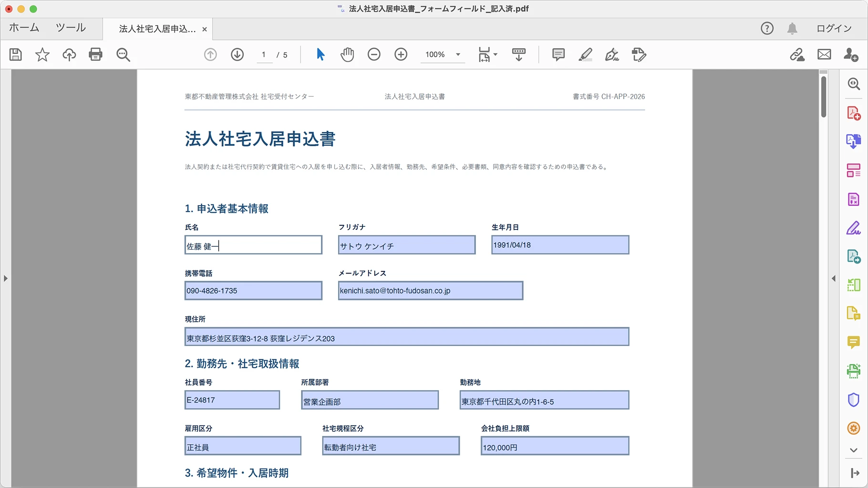Share a link to the file
This screenshot has width=868, height=488.
(797, 55)
